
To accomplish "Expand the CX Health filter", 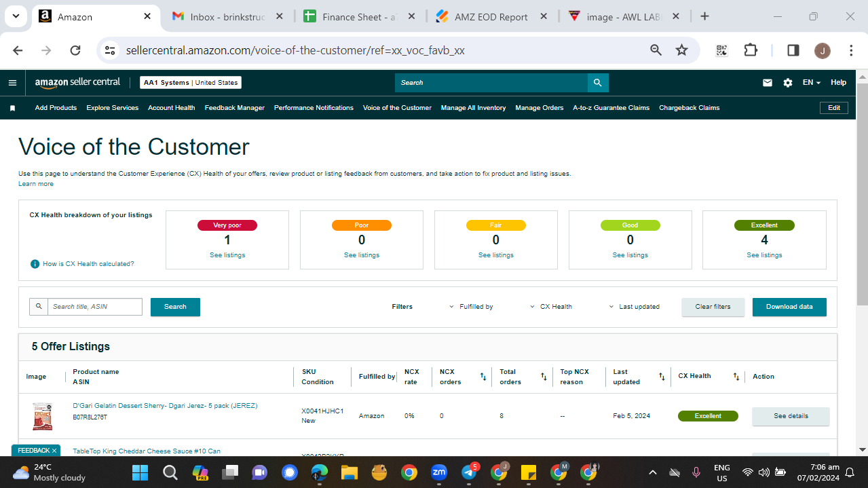I will click(551, 307).
